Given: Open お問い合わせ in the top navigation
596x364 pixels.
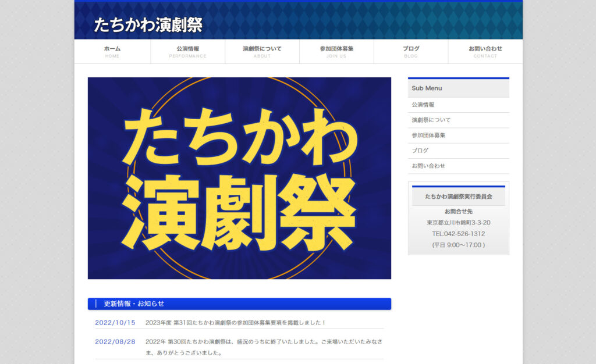Looking at the screenshot, I should tap(485, 51).
